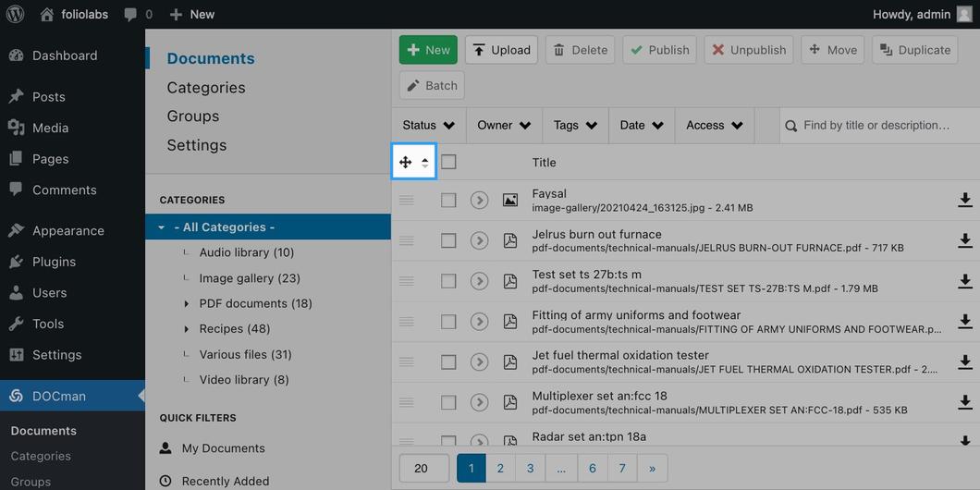The height and width of the screenshot is (490, 980).
Task: Click the PDF file icon for Test set ts 27b:ts m
Action: click(x=510, y=281)
